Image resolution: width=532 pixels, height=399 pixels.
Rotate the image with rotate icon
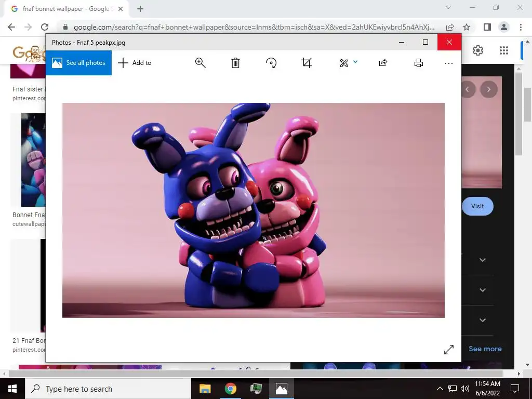click(x=271, y=63)
